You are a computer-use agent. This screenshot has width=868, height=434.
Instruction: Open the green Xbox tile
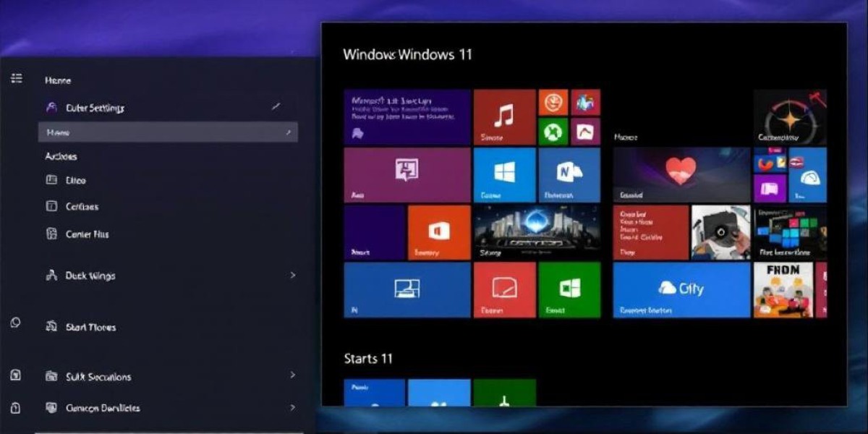553,132
